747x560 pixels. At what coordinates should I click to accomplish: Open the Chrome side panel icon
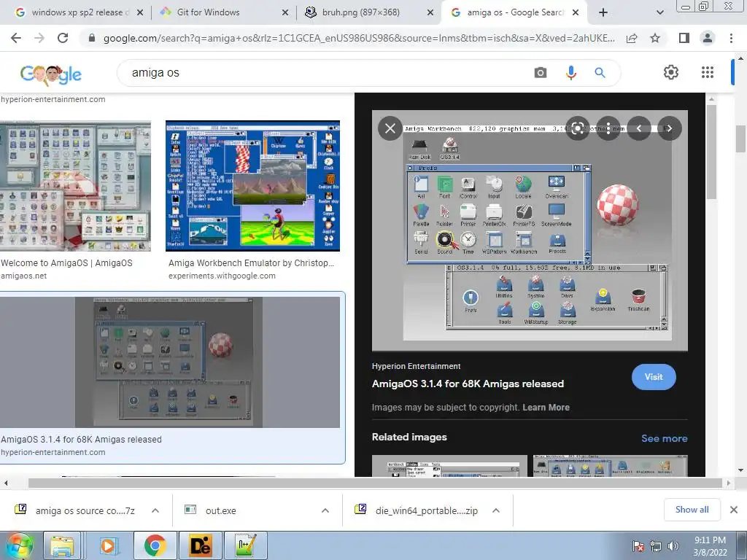[x=684, y=38]
